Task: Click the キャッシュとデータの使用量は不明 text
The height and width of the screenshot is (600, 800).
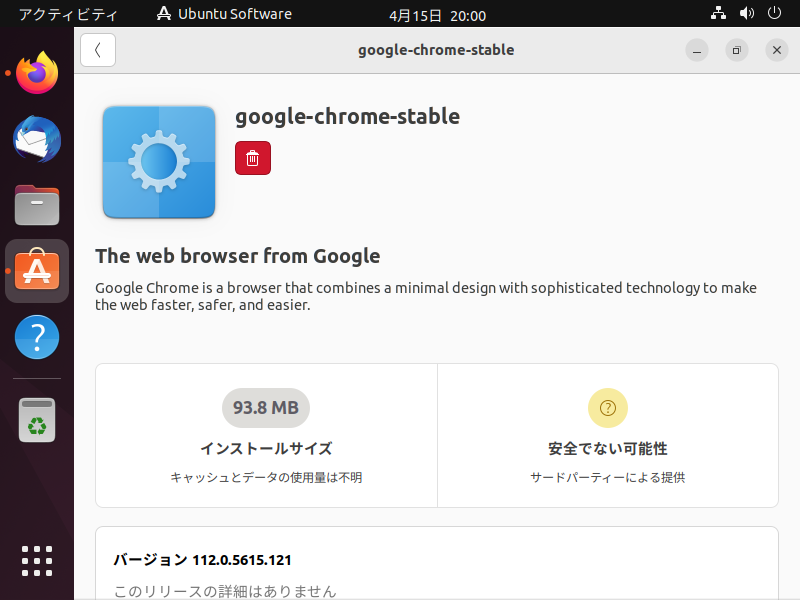Action: click(x=266, y=478)
